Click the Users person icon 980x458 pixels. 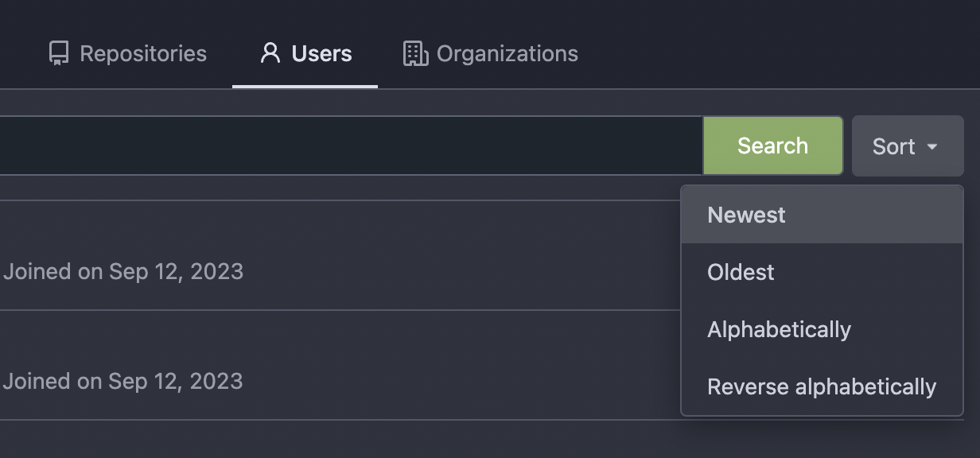coord(270,53)
